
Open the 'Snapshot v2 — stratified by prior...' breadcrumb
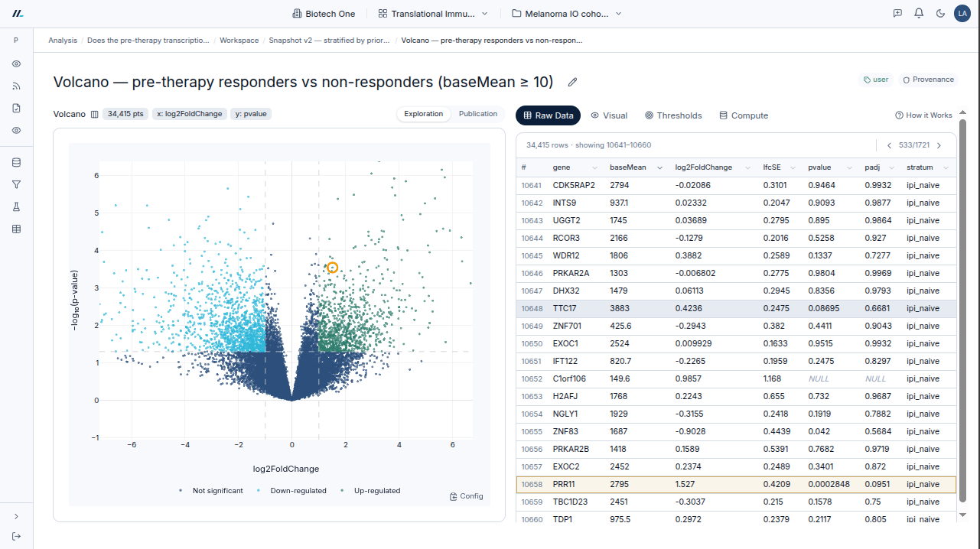[330, 40]
